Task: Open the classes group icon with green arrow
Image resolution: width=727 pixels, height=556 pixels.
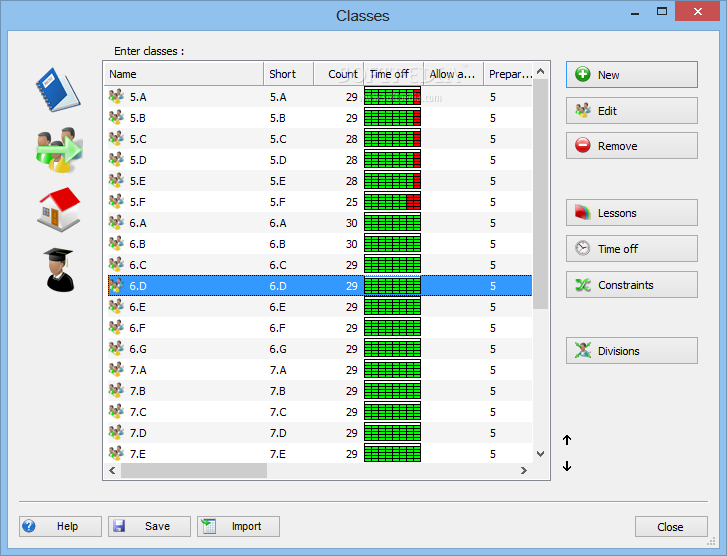Action: point(59,150)
